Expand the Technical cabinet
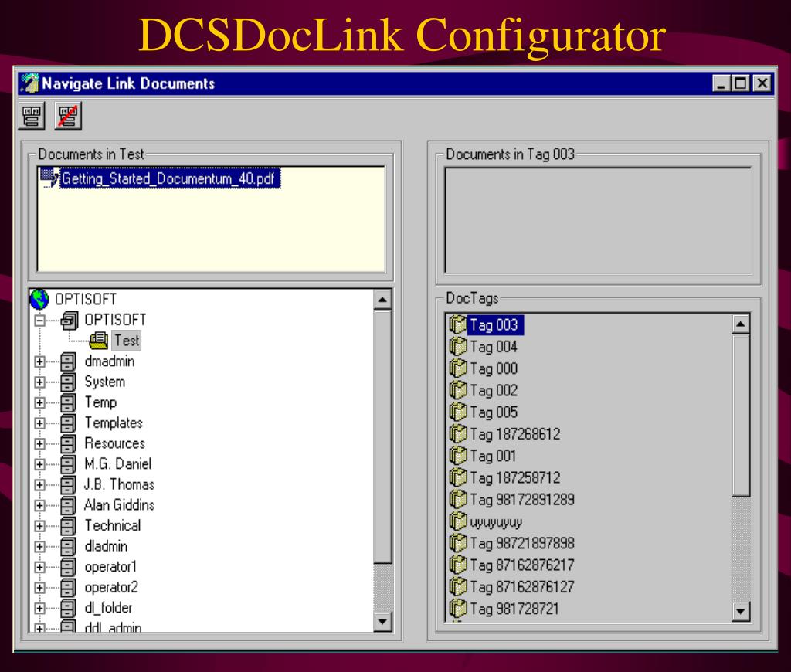 click(40, 526)
